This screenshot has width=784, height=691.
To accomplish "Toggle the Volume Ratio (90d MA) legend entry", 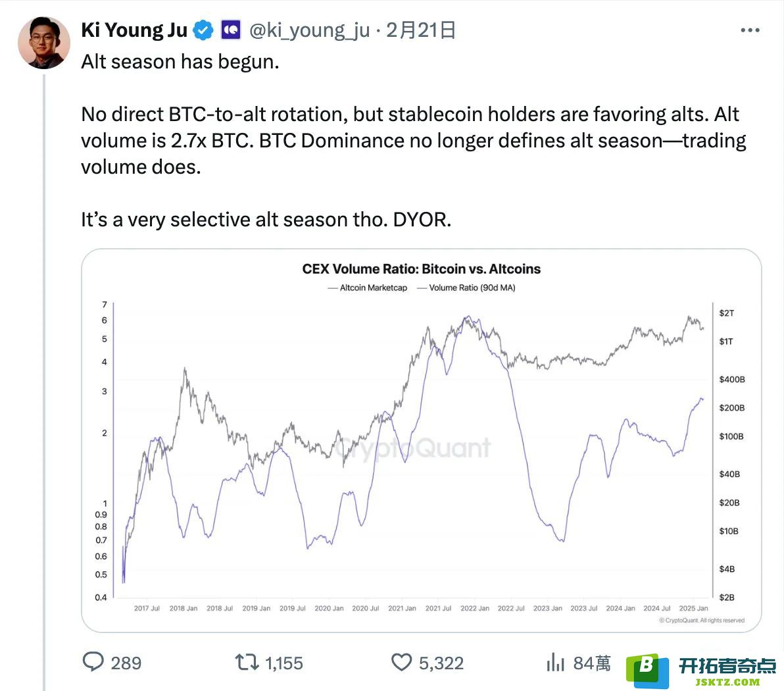I will (466, 288).
